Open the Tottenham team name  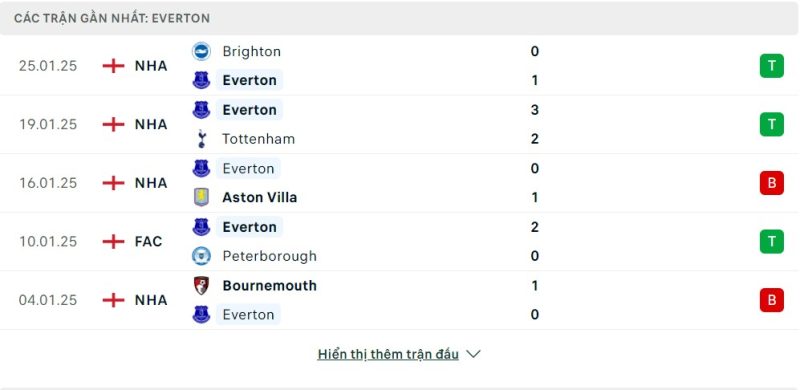(259, 139)
